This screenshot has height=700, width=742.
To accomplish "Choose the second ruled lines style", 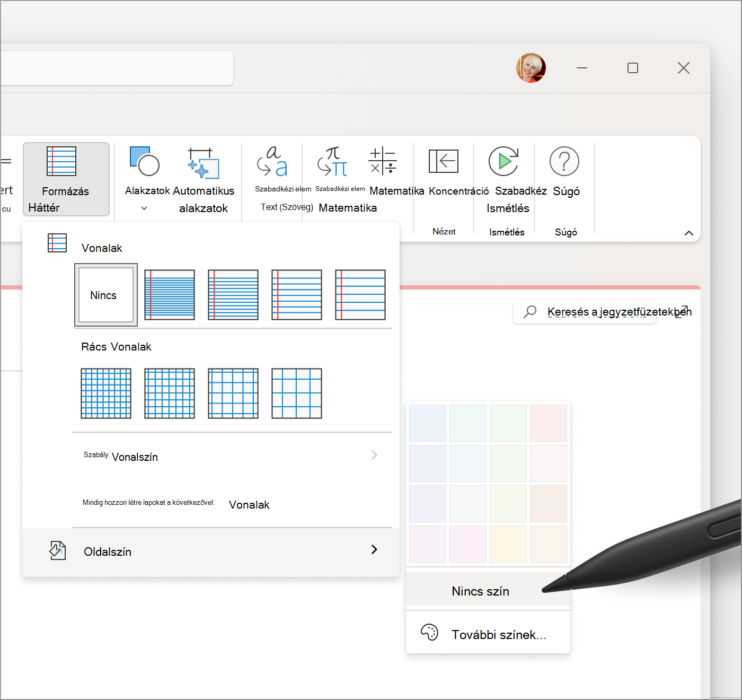I will point(233,295).
